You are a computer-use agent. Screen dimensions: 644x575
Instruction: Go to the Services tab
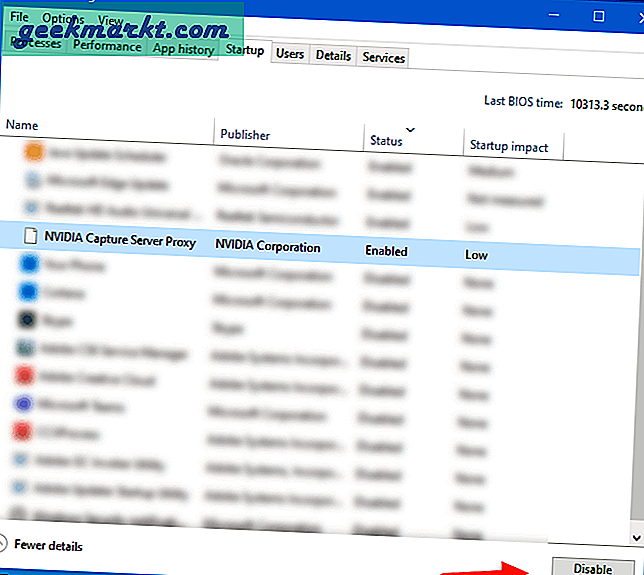(x=383, y=57)
